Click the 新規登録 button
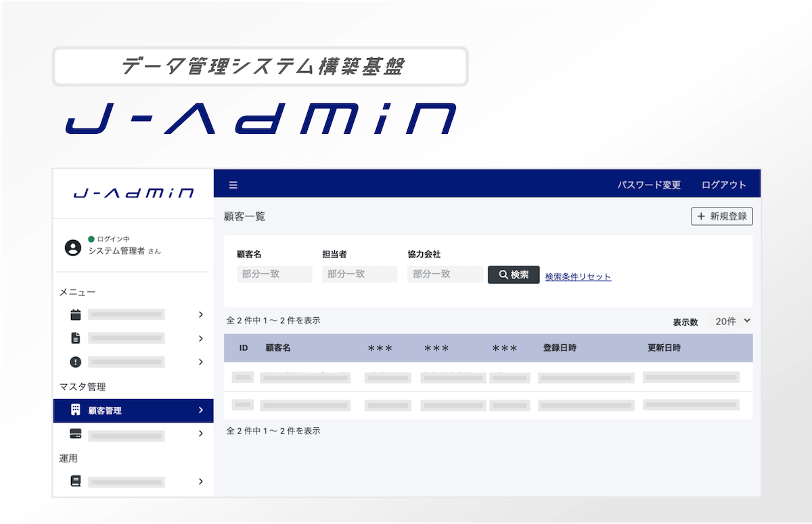The height and width of the screenshot is (524, 812). click(x=721, y=216)
